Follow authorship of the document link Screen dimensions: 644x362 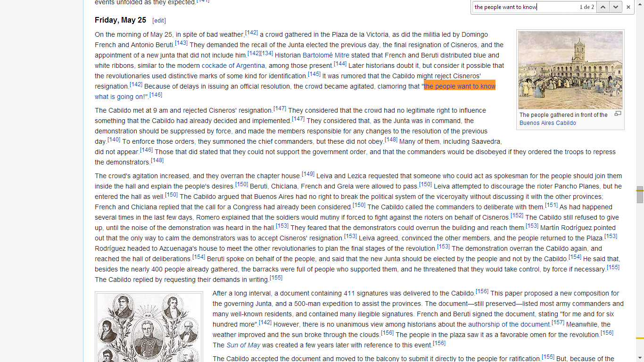(x=509, y=324)
